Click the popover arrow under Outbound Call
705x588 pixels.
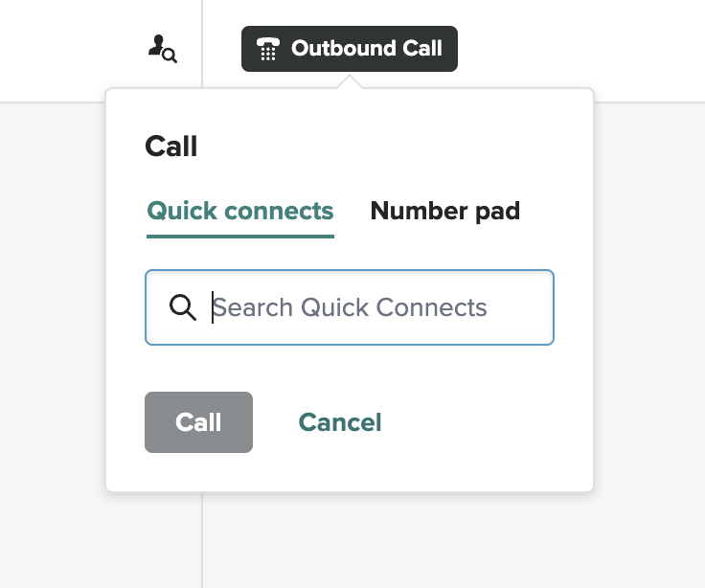(352, 83)
